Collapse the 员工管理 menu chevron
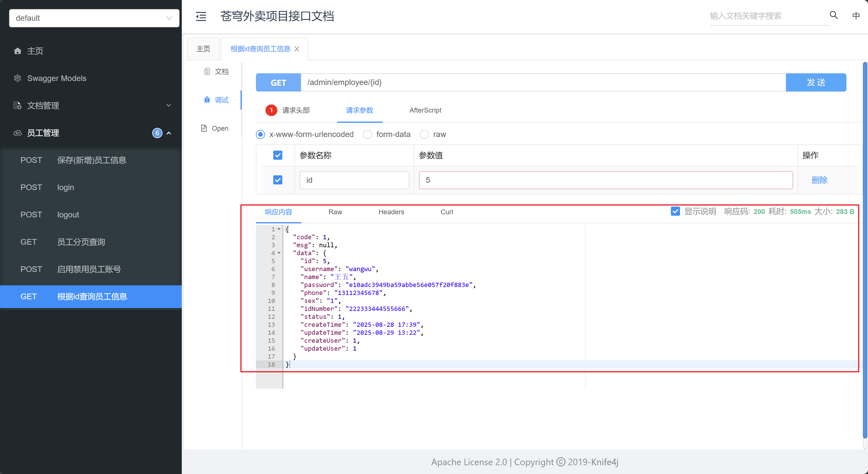Viewport: 868px width, 474px height. (x=169, y=133)
